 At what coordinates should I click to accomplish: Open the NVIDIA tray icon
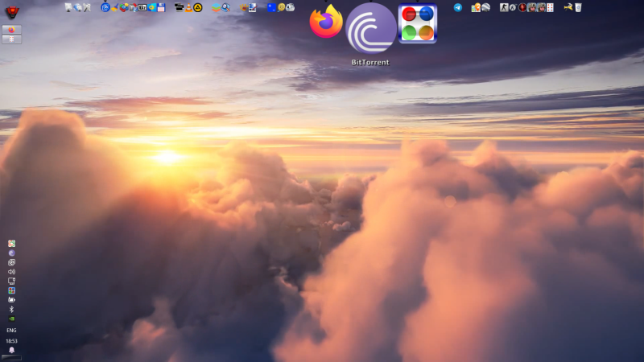click(11, 319)
